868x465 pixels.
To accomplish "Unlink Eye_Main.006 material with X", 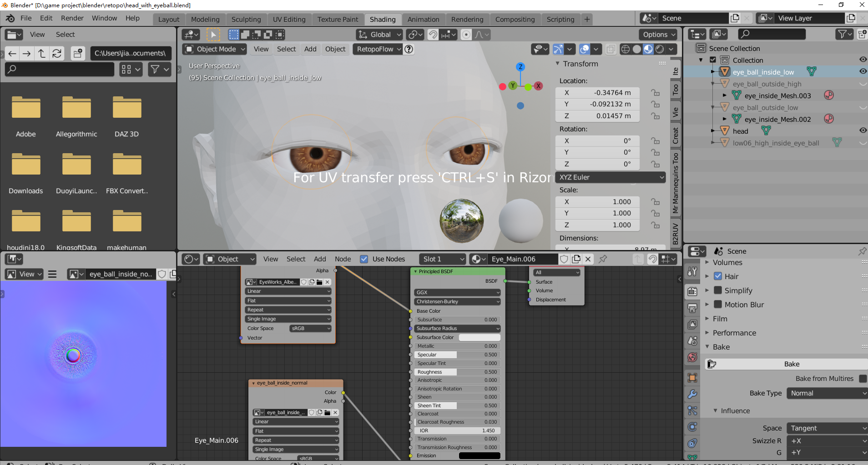I will pyautogui.click(x=588, y=259).
